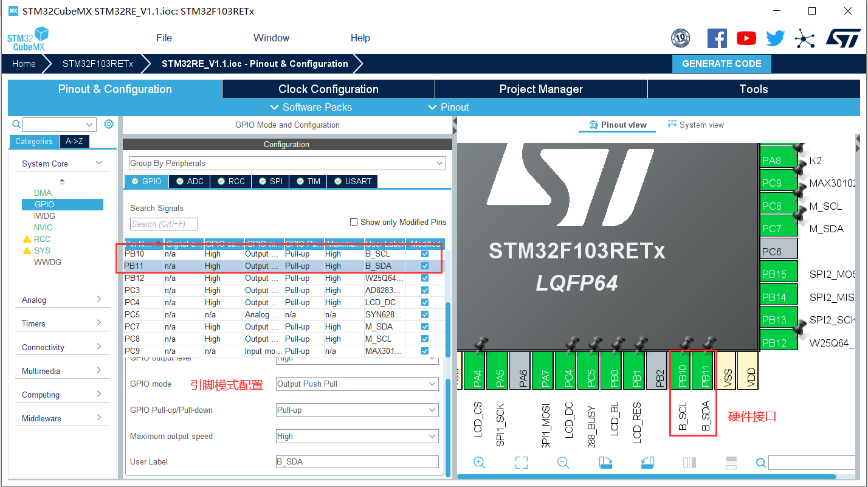The image size is (868, 487).
Task: Enable Show only Modified Pins
Action: [354, 222]
